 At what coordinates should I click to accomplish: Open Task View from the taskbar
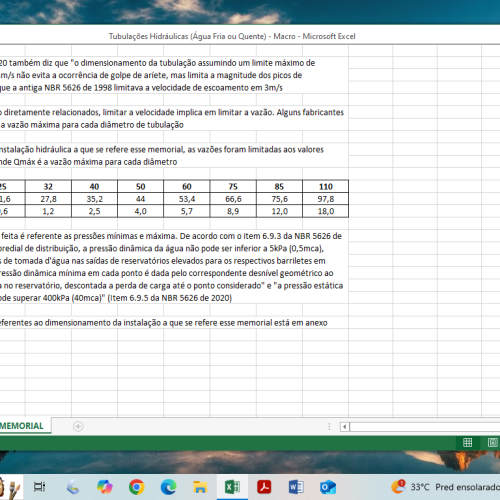[39, 487]
